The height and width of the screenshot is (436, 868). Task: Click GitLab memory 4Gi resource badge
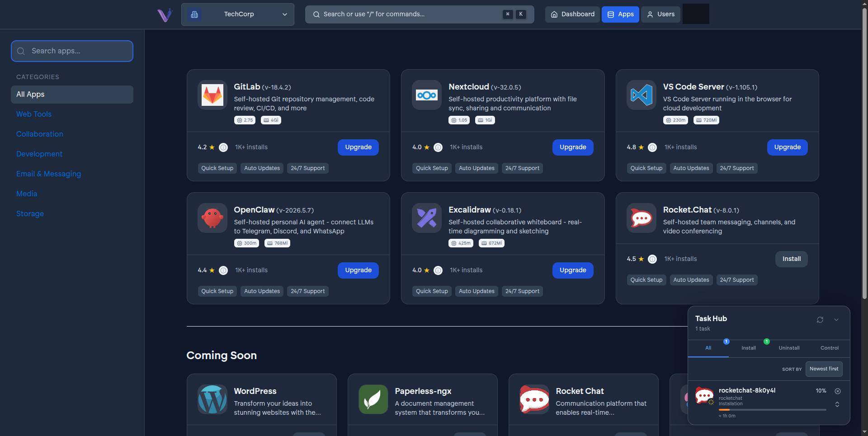[x=271, y=120]
